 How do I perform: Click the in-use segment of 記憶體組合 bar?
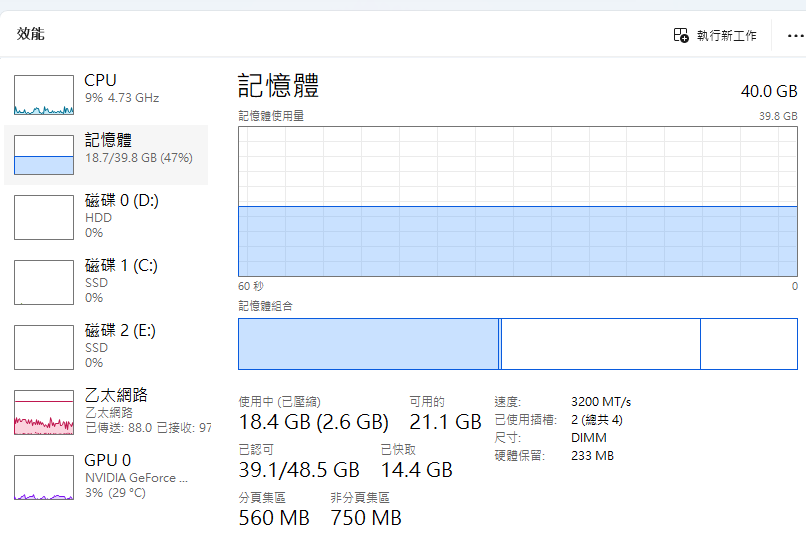tap(368, 344)
